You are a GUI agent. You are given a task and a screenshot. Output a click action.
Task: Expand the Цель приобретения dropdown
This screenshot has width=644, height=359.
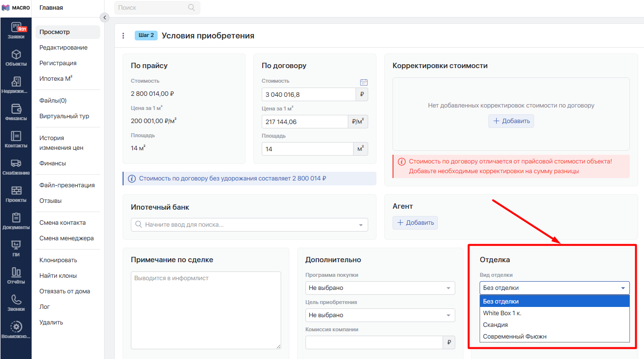point(380,315)
